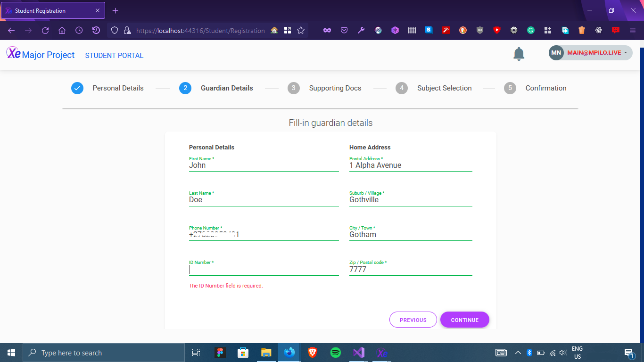Click the CONTINUE button

[465, 320]
